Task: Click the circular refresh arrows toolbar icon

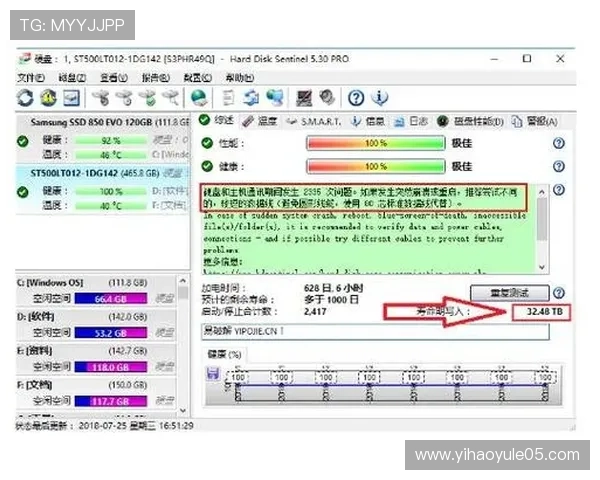Action: [25, 98]
